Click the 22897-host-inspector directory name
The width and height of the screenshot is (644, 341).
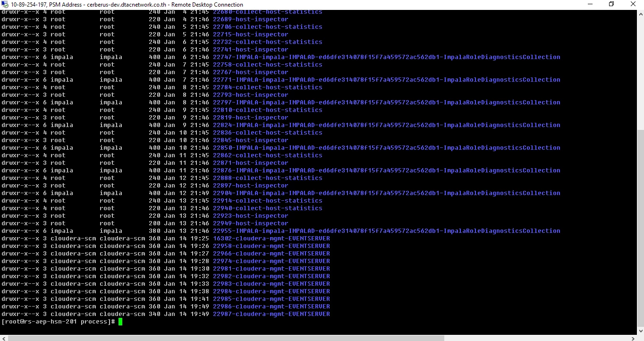(251, 186)
